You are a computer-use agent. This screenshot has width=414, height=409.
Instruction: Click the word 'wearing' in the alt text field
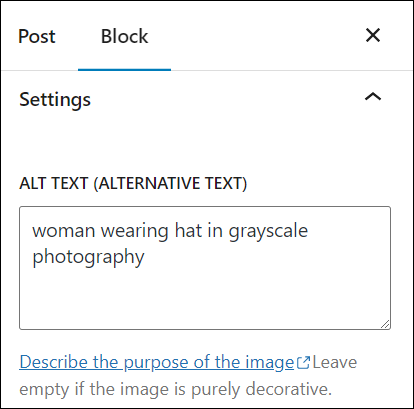[x=135, y=231]
